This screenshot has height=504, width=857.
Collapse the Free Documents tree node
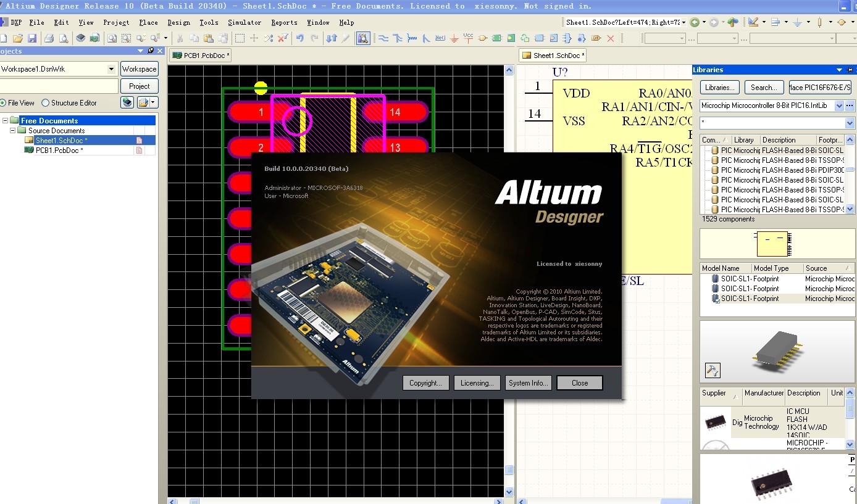[x=6, y=120]
